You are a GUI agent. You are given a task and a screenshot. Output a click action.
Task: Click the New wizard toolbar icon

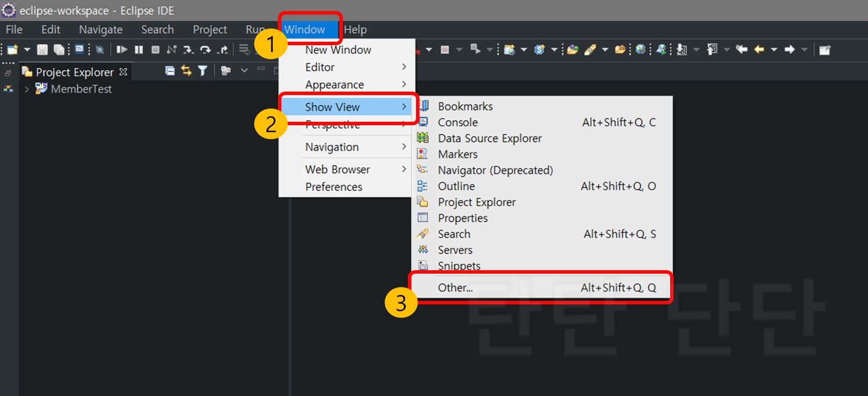[x=12, y=49]
